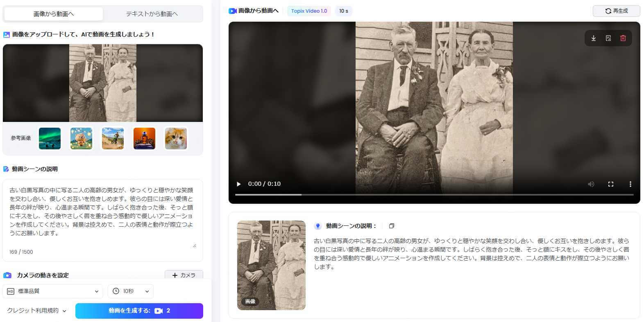Screen dimensions: 644x322
Task: Open the video player's three-dot menu
Action: click(x=630, y=184)
